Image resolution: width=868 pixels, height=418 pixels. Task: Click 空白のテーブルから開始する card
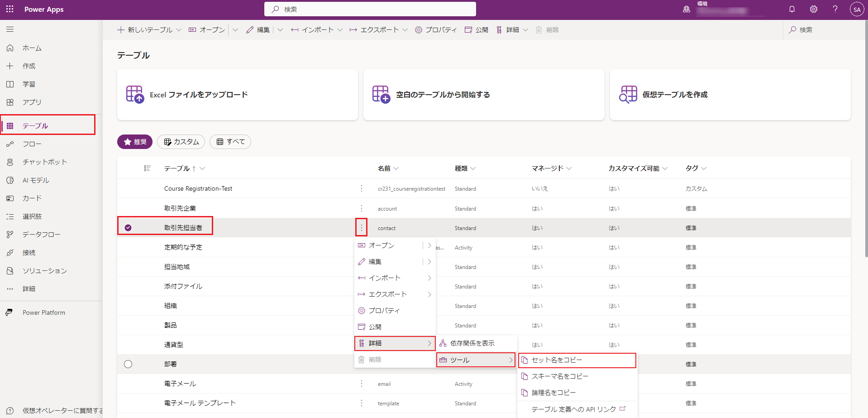tap(483, 95)
